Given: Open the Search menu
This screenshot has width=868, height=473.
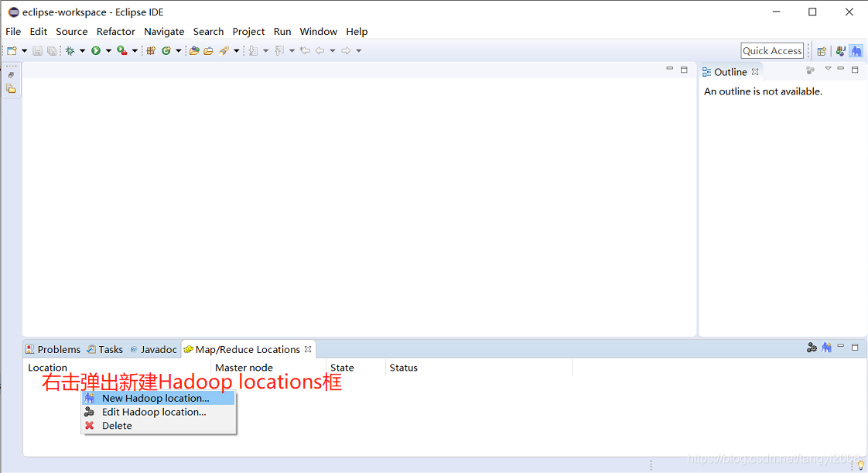Looking at the screenshot, I should point(208,32).
